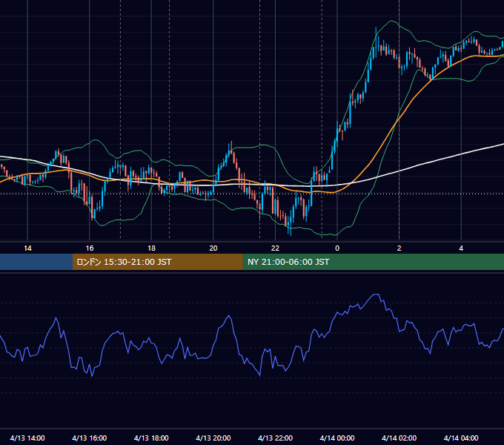Click the 4/14 02:00 time label
504x445 pixels.
tap(399, 438)
